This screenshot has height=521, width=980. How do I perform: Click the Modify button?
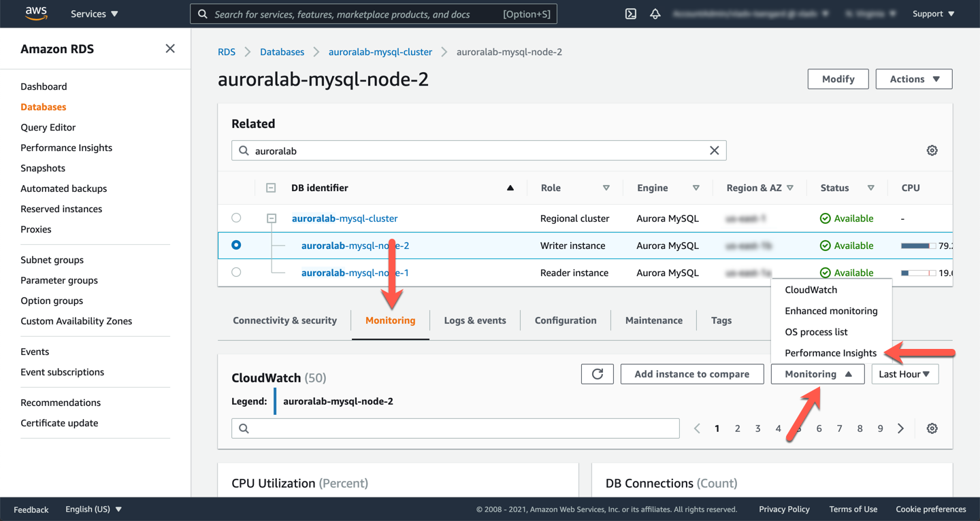(x=838, y=79)
